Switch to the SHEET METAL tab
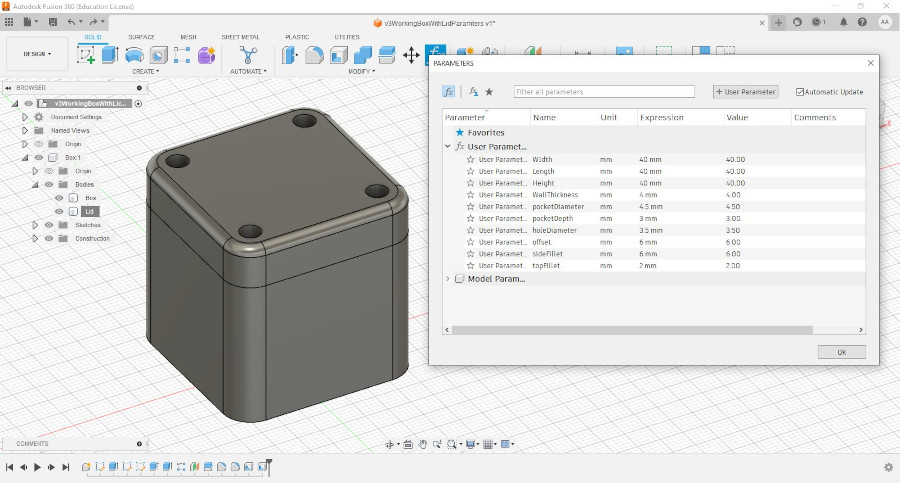900x483 pixels. coord(240,37)
